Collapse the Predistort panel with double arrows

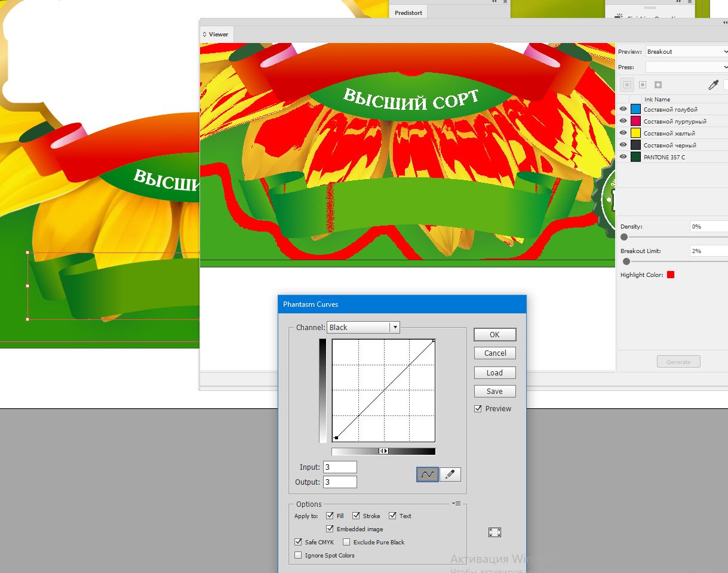[494, 2]
